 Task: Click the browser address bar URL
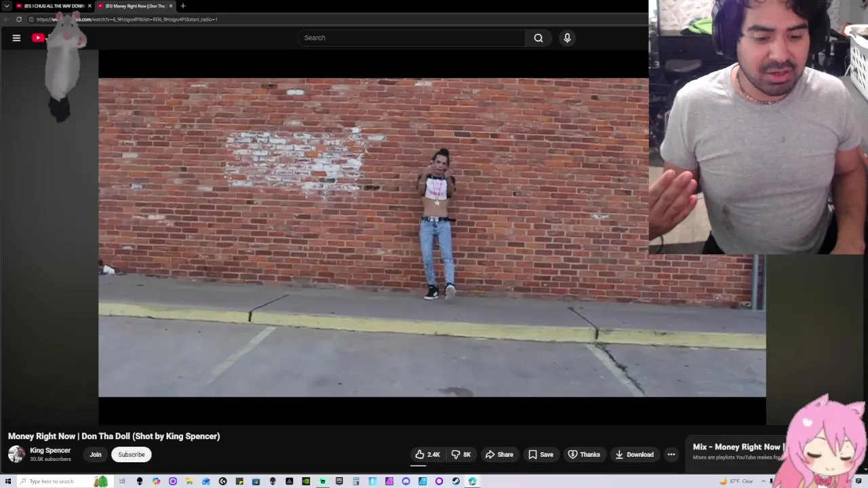point(127,19)
